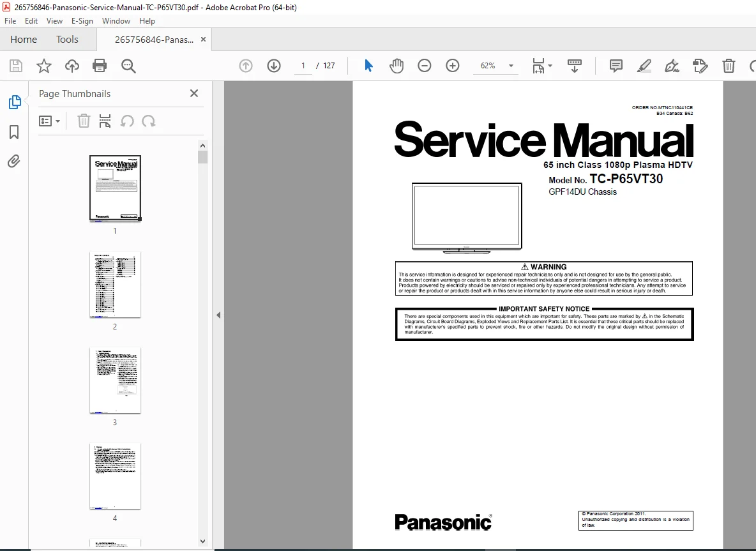Switch to the Tools tab
The image size is (756, 551).
coord(67,40)
